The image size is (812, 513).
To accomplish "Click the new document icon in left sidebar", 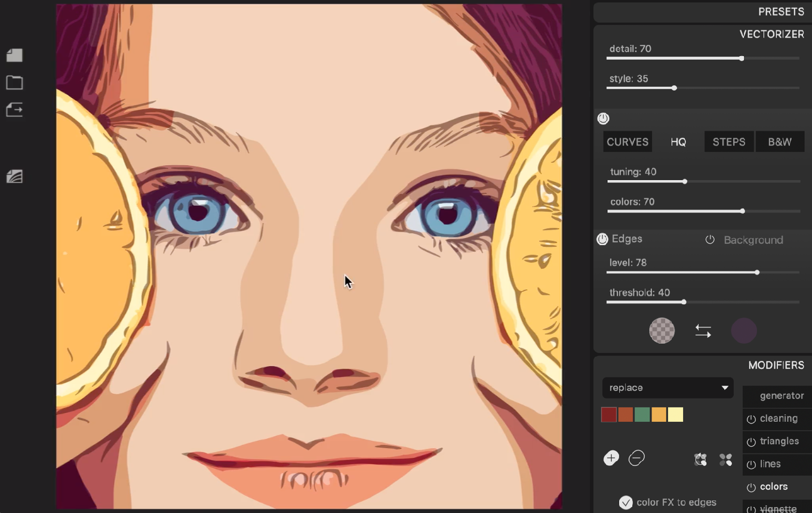I will point(14,55).
